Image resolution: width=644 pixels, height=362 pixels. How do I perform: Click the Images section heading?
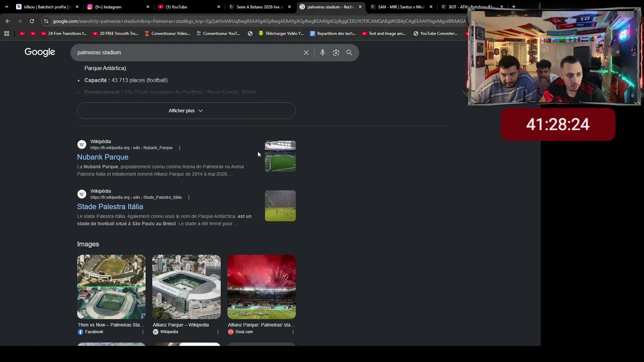(88, 244)
